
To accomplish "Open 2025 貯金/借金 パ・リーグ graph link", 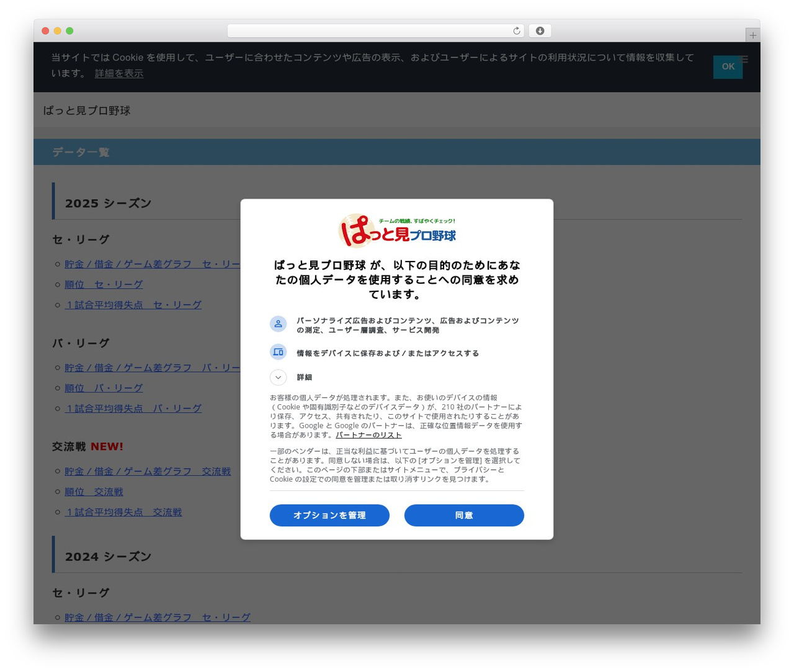I will pos(153,368).
